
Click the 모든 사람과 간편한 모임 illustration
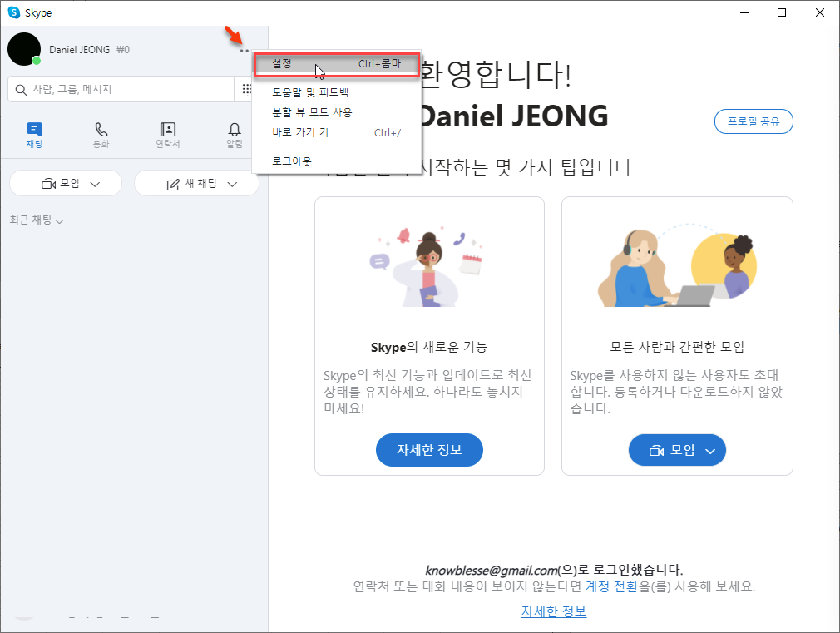pyautogui.click(x=677, y=265)
